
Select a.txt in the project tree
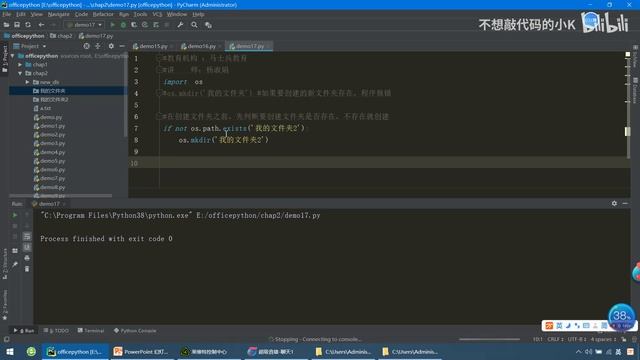(x=42, y=109)
